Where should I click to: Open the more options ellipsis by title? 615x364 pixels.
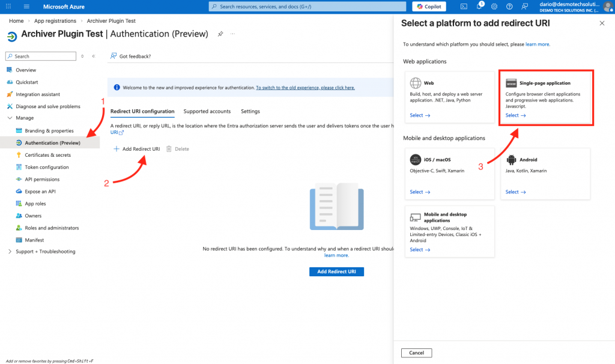232,34
